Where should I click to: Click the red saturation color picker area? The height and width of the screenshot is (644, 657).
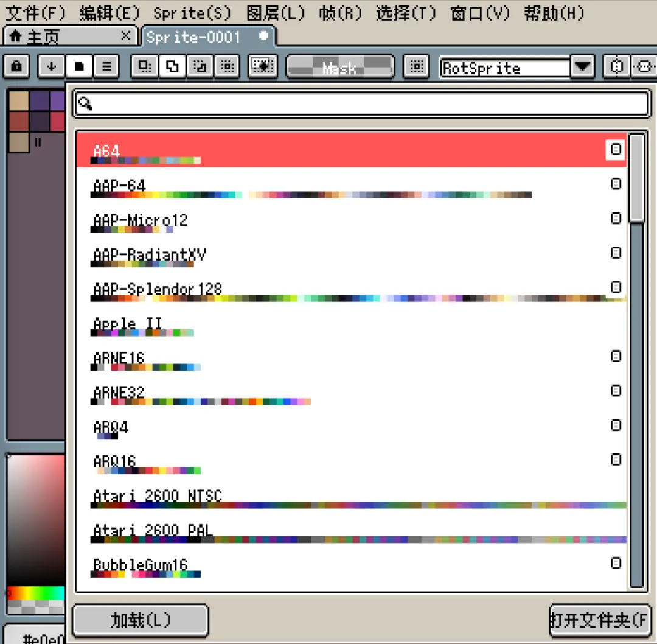click(x=36, y=520)
